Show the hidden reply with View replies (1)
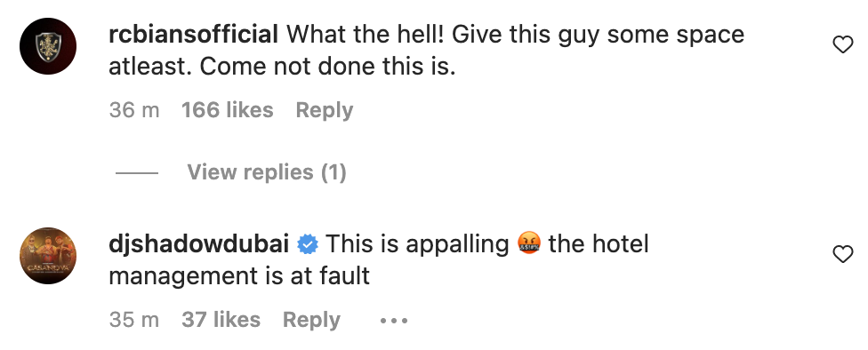Screen dimensions: 868x350 (x=266, y=172)
